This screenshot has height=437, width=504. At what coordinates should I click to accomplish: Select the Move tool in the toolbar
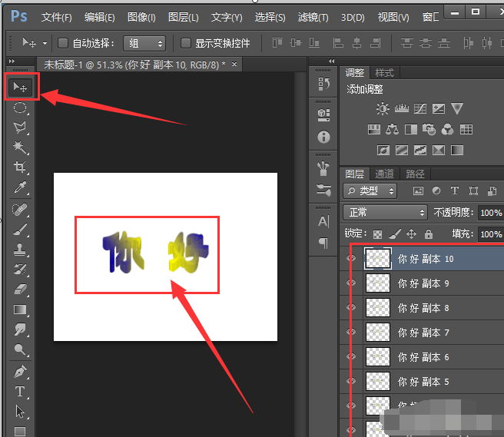click(x=21, y=88)
